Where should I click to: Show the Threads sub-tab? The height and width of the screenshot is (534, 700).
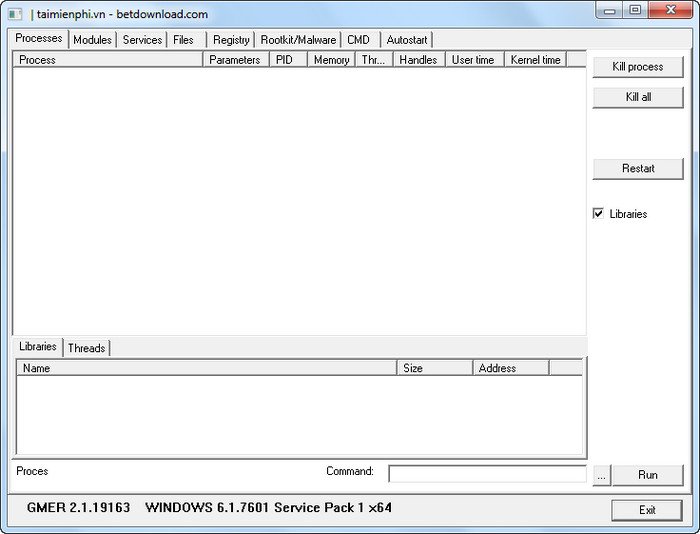[x=86, y=348]
